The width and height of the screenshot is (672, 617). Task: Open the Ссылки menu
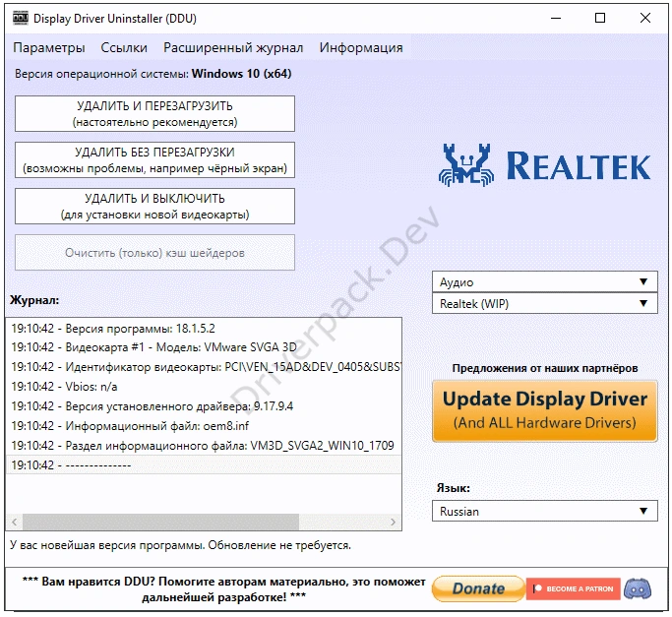click(124, 47)
